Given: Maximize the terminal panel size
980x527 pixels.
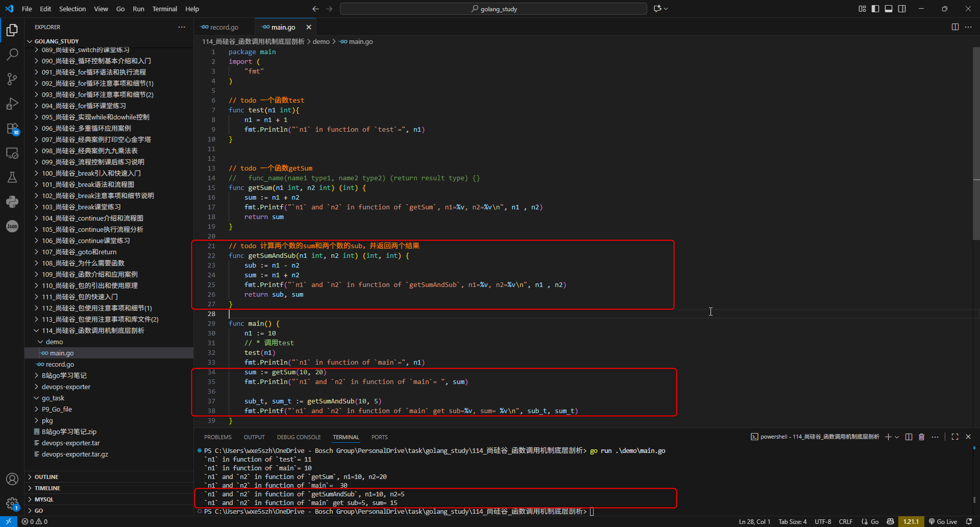Looking at the screenshot, I should point(955,437).
